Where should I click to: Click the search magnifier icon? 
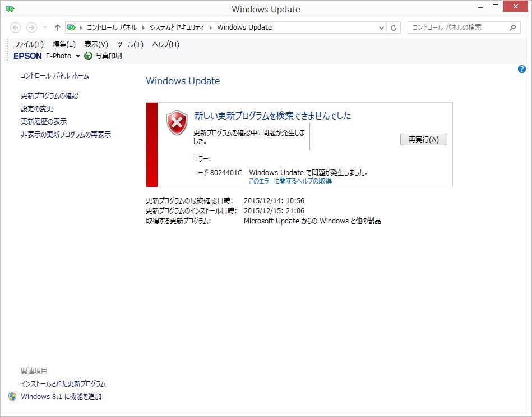coord(513,28)
